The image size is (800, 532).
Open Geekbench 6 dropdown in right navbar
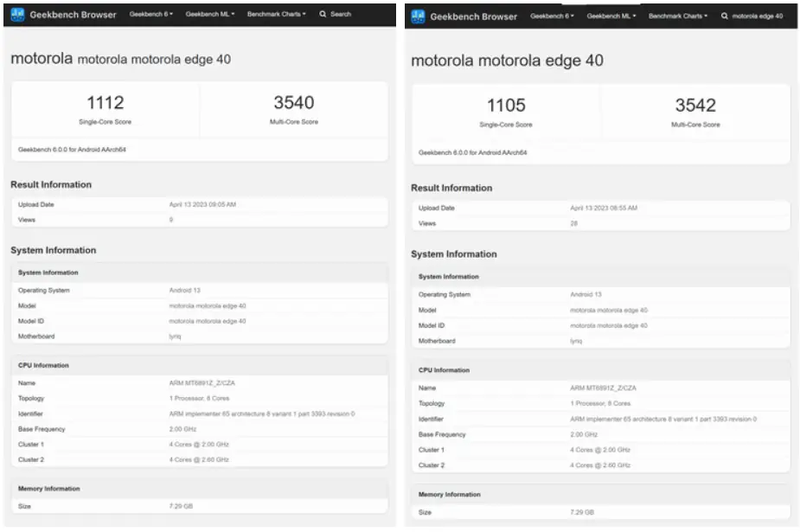tap(552, 16)
